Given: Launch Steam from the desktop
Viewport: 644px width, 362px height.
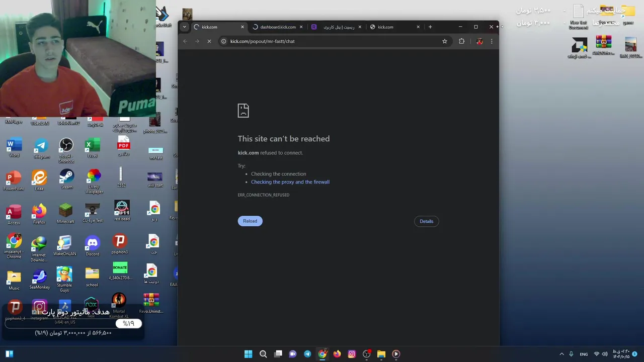Looking at the screenshot, I should [66, 179].
